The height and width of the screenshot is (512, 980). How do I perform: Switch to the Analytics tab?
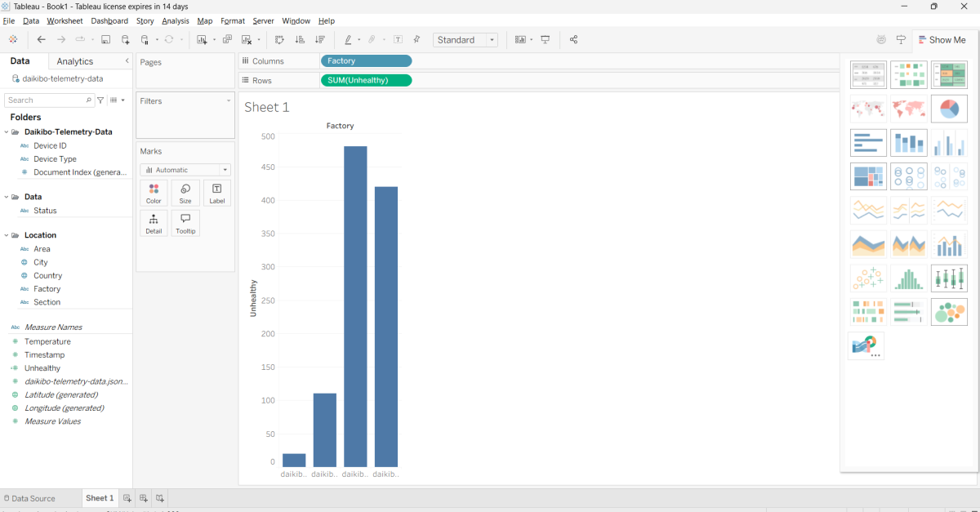[x=75, y=61]
